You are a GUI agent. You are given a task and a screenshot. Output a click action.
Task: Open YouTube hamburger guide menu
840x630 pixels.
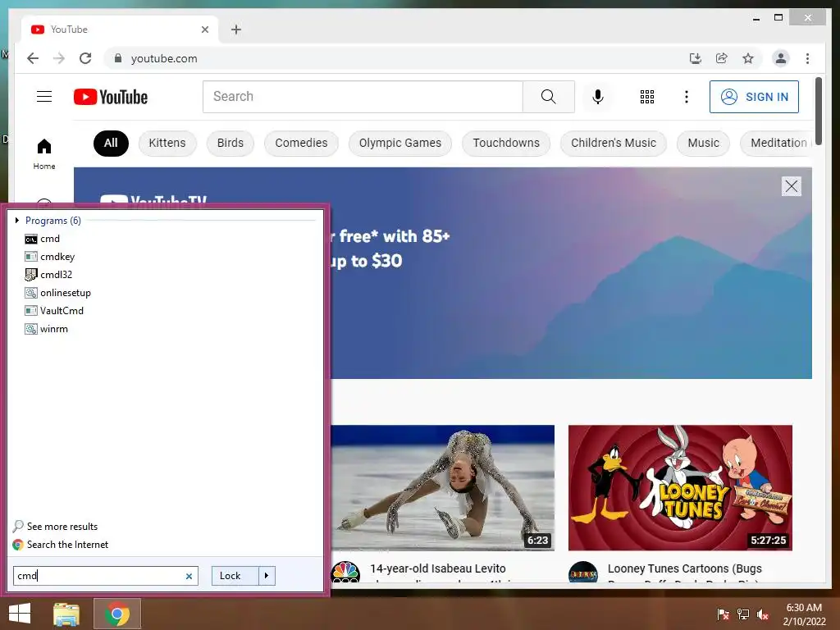(x=44, y=97)
